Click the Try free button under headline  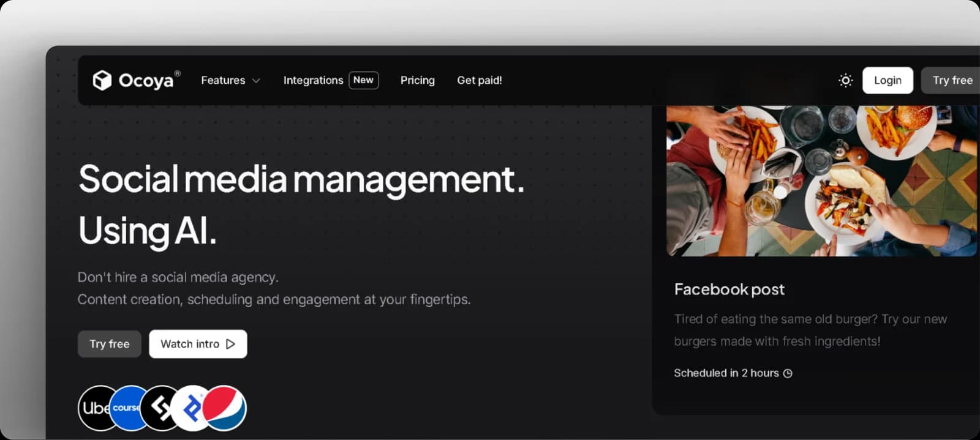tap(110, 344)
